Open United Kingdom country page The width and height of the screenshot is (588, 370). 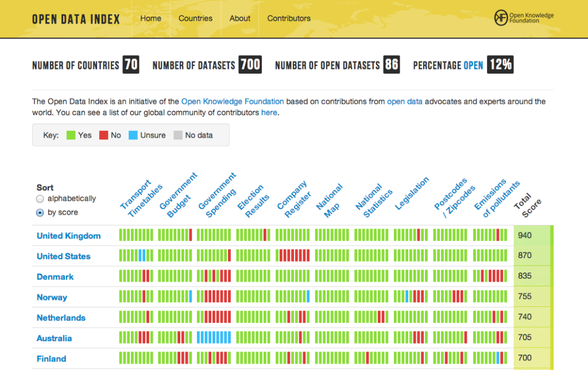coord(69,236)
